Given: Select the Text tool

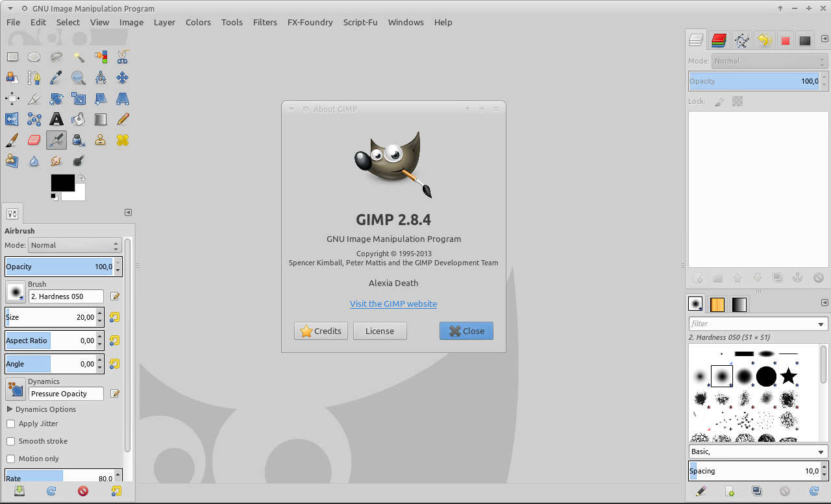Looking at the screenshot, I should point(56,119).
